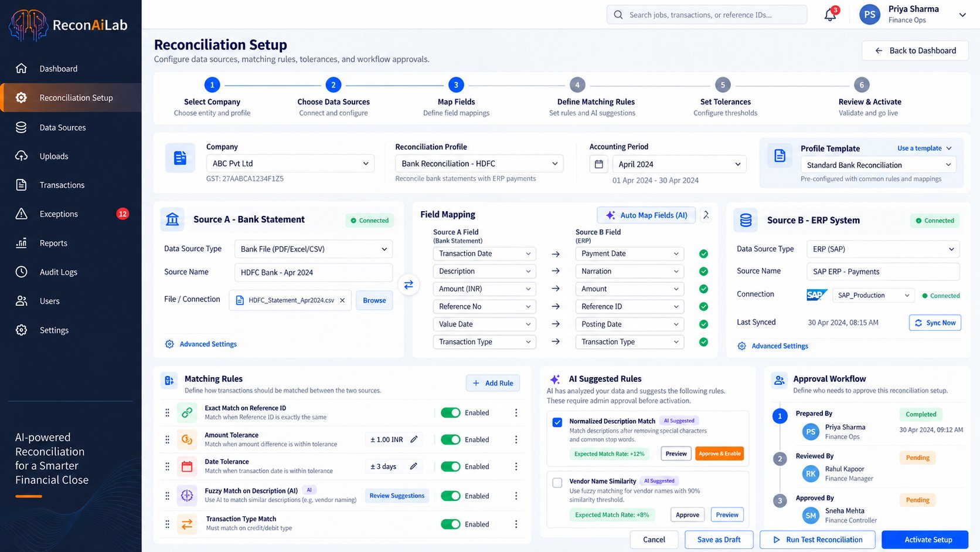Open options menu for Transaction Type Match rule
The image size is (980, 552).
516,524
